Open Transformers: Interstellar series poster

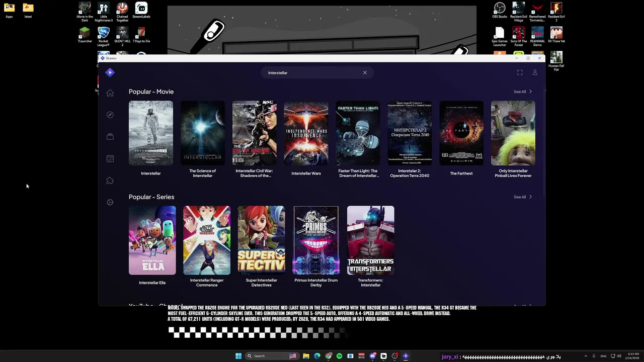pyautogui.click(x=370, y=240)
